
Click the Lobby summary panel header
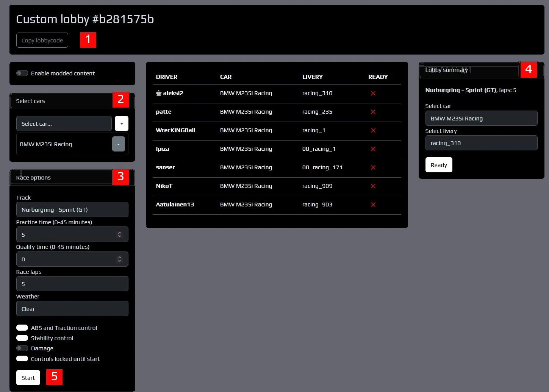tap(481, 70)
